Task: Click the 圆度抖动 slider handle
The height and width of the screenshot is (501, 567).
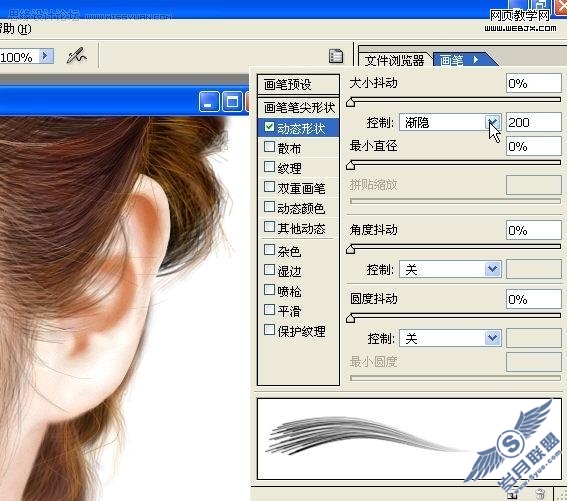Action: 350,319
